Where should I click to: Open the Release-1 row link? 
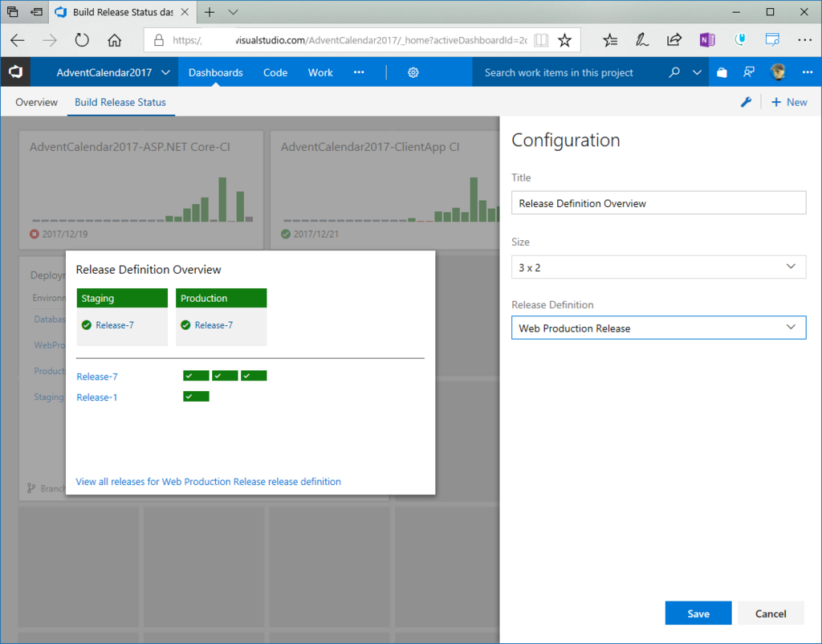pyautogui.click(x=97, y=397)
